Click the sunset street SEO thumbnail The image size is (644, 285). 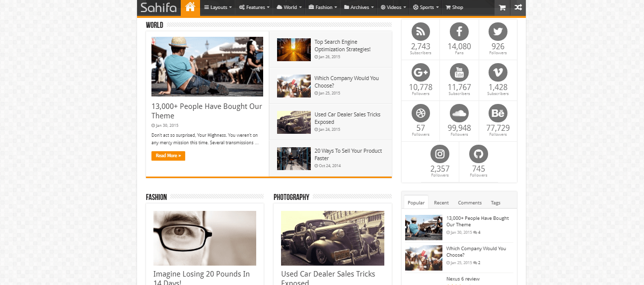click(x=294, y=50)
